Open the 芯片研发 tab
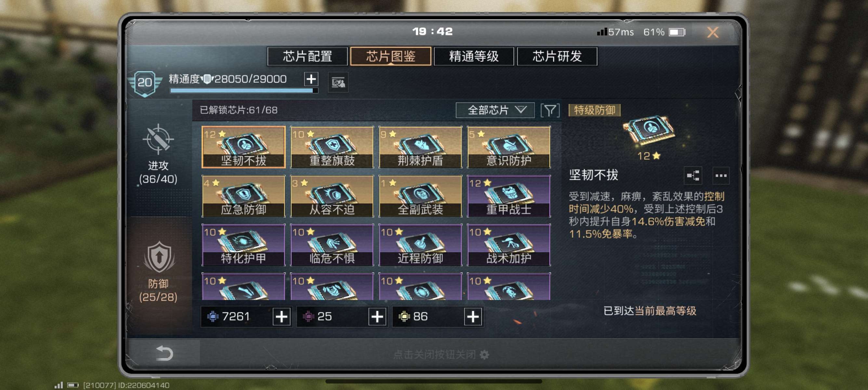The image size is (868, 390). pyautogui.click(x=557, y=56)
